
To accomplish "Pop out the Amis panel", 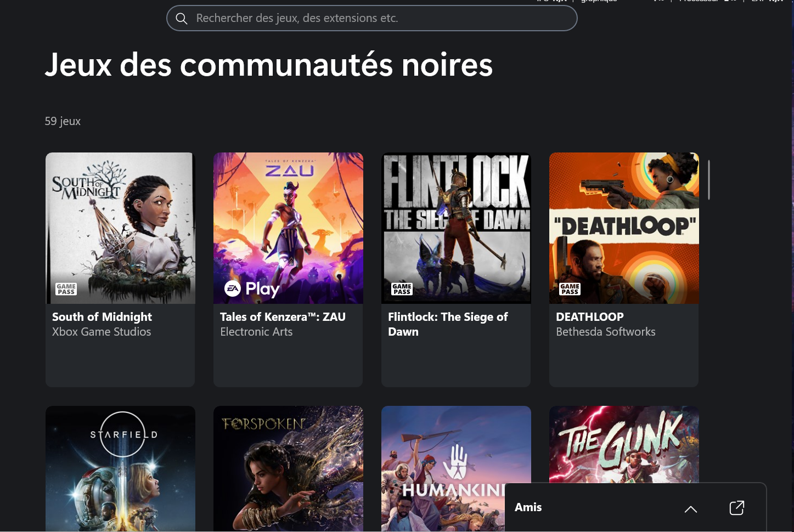I will (x=737, y=508).
